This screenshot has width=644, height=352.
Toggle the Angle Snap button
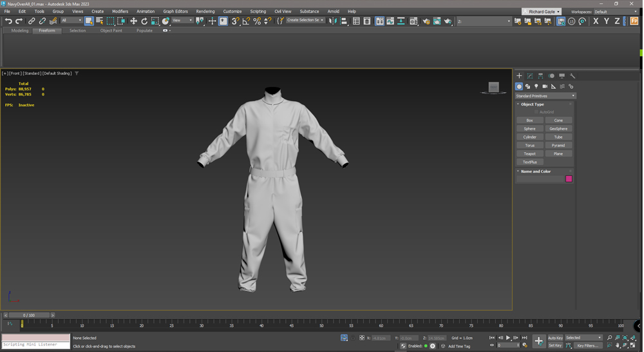[246, 21]
